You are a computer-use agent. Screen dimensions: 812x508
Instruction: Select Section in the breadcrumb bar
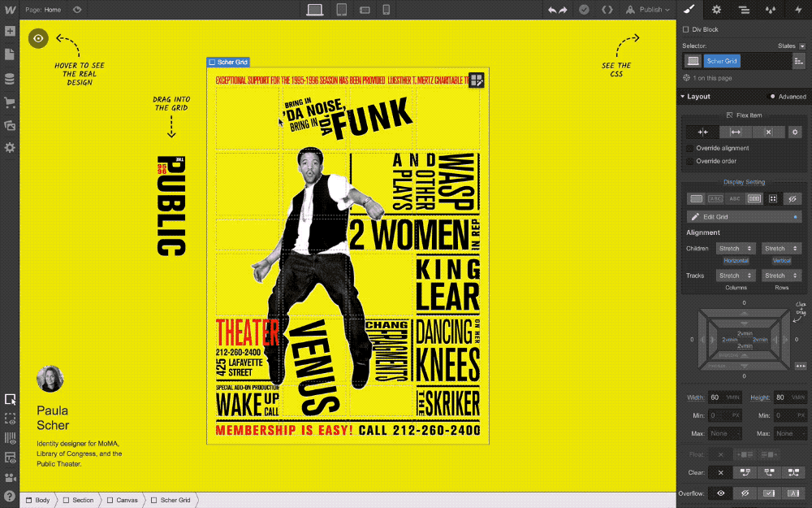pyautogui.click(x=78, y=500)
